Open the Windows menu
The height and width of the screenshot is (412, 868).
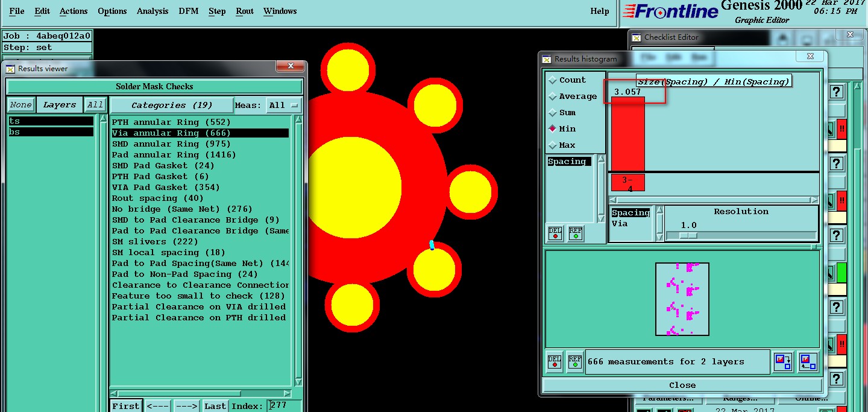pyautogui.click(x=280, y=11)
